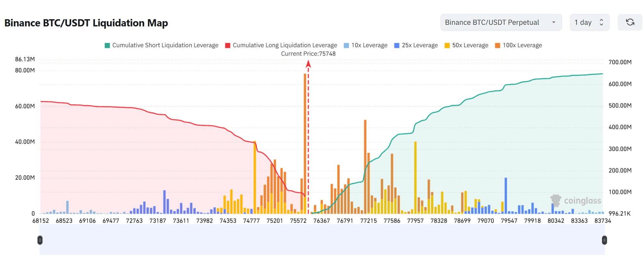The width and height of the screenshot is (644, 273).
Task: Click the 78328 price axis label
Action: [439, 221]
